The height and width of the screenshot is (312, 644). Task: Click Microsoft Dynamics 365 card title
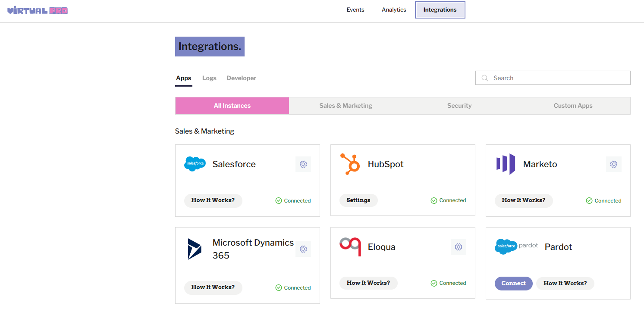[253, 249]
